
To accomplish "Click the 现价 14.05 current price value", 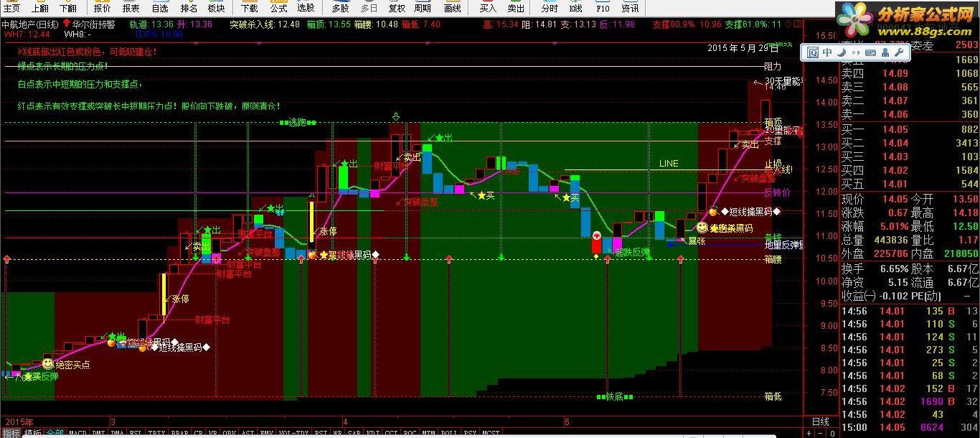I will (895, 200).
